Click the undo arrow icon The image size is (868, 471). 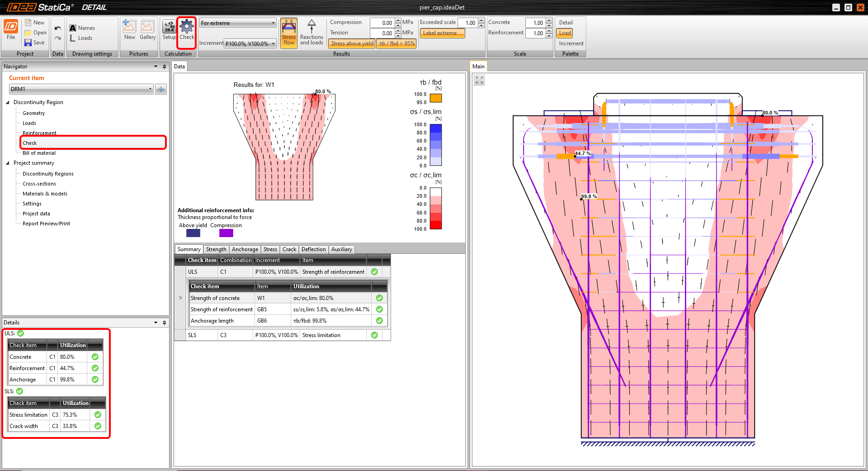(57, 28)
